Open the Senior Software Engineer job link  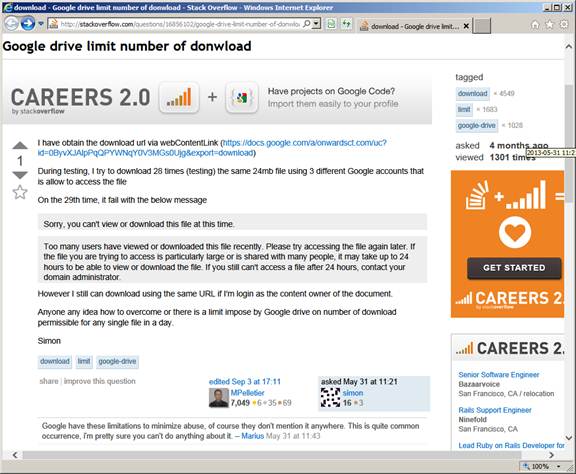[x=498, y=374]
